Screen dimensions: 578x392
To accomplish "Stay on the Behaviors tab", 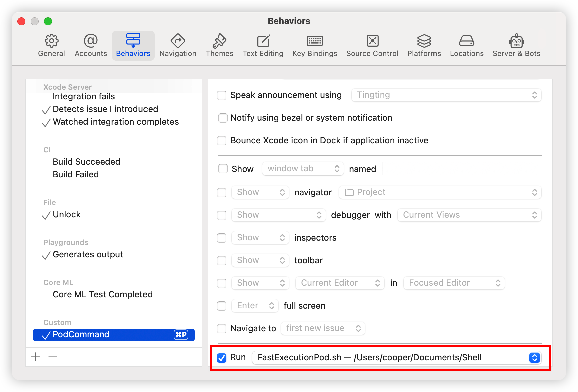I will pyautogui.click(x=133, y=45).
